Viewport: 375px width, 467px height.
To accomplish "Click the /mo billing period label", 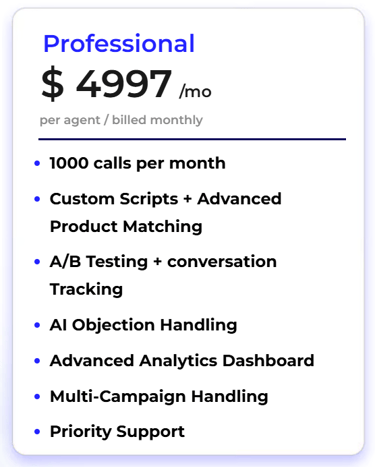I will 195,91.
